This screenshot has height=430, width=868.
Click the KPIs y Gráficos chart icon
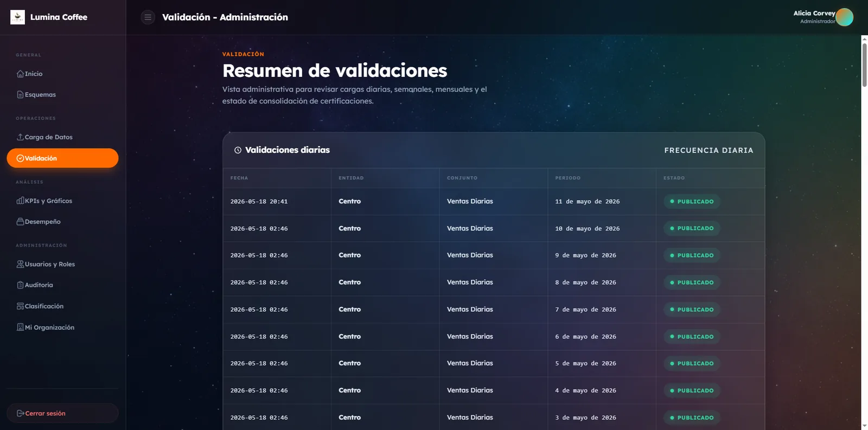coord(20,201)
